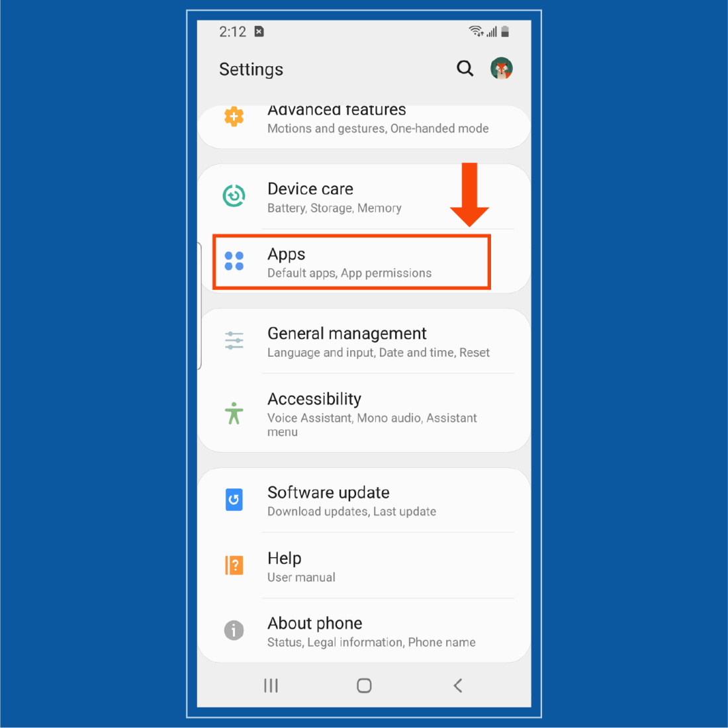The image size is (728, 728).
Task: Tap the battery indicator in status bar
Action: [x=505, y=31]
